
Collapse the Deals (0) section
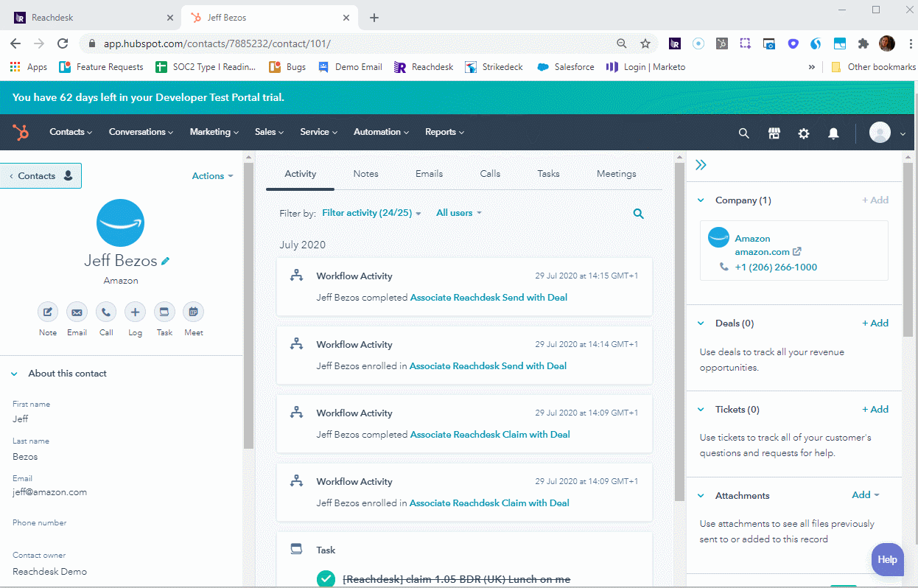tap(701, 323)
